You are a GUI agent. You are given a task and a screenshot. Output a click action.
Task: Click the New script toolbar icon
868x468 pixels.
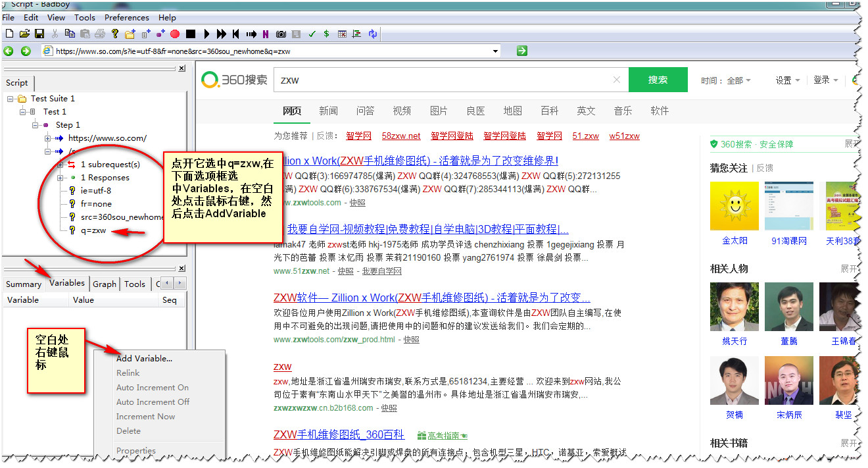coord(9,34)
